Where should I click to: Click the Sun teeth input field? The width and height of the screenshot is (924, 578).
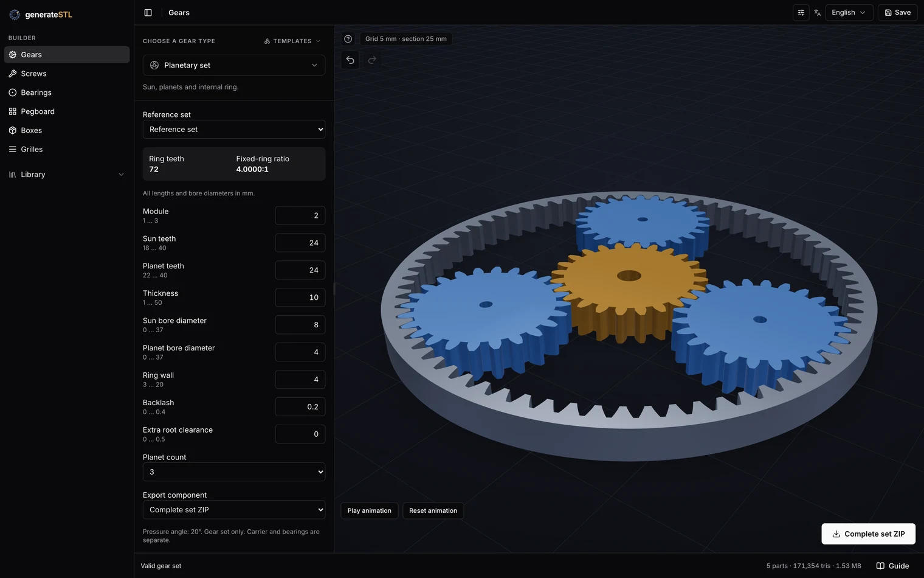tap(300, 243)
